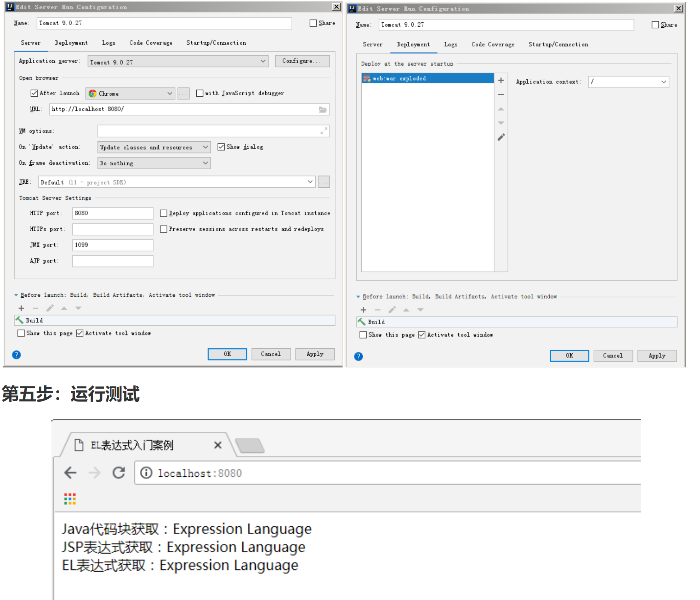The width and height of the screenshot is (700, 600).
Task: Add a before-launch task in left dialog
Action: 21,308
